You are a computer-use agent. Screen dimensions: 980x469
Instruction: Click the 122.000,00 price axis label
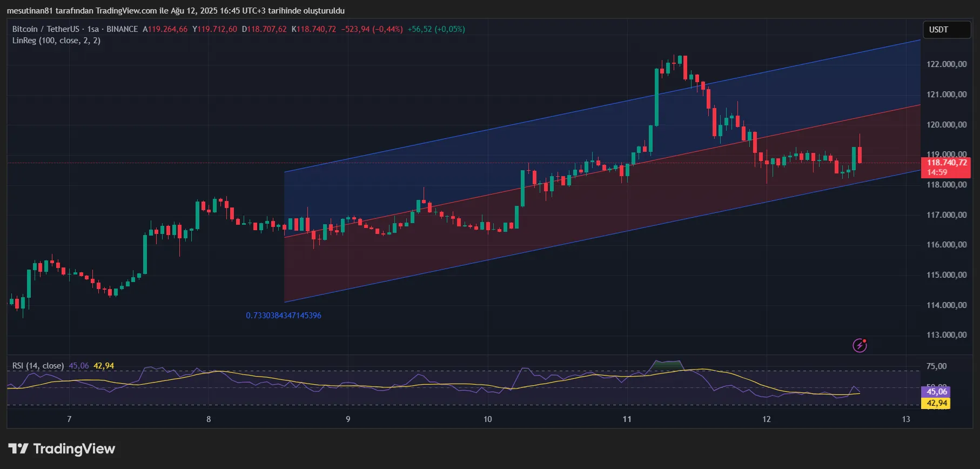(x=947, y=64)
